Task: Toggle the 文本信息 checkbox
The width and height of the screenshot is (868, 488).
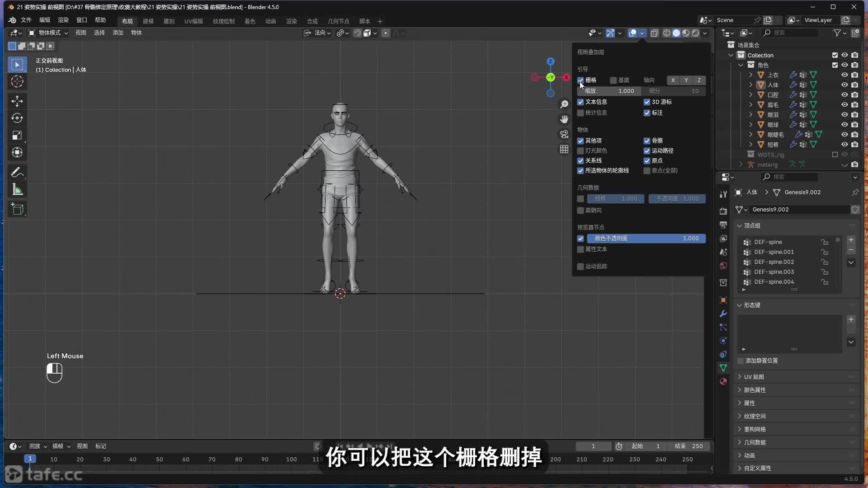Action: pyautogui.click(x=580, y=102)
